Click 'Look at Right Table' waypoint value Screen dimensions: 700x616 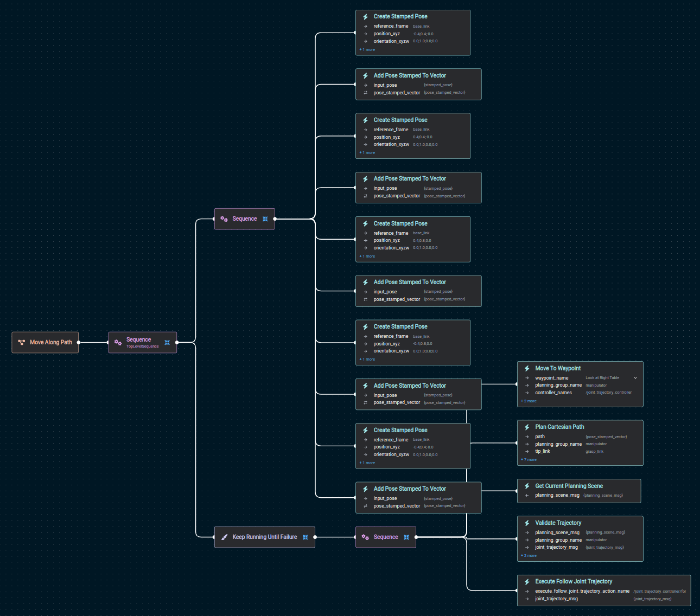(x=602, y=378)
